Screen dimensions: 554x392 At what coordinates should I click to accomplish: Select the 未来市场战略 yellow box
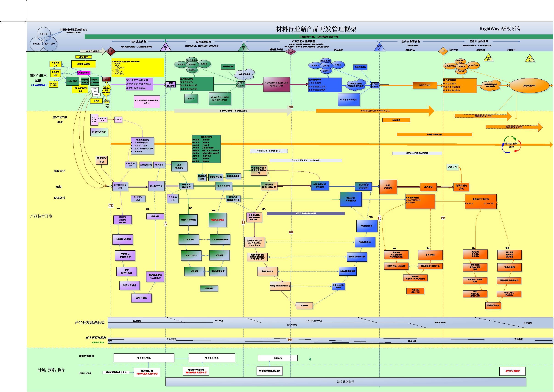click(x=84, y=64)
